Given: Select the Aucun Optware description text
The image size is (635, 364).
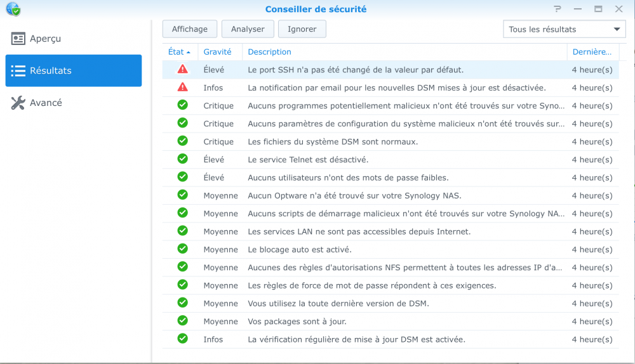Looking at the screenshot, I should click(x=354, y=196).
